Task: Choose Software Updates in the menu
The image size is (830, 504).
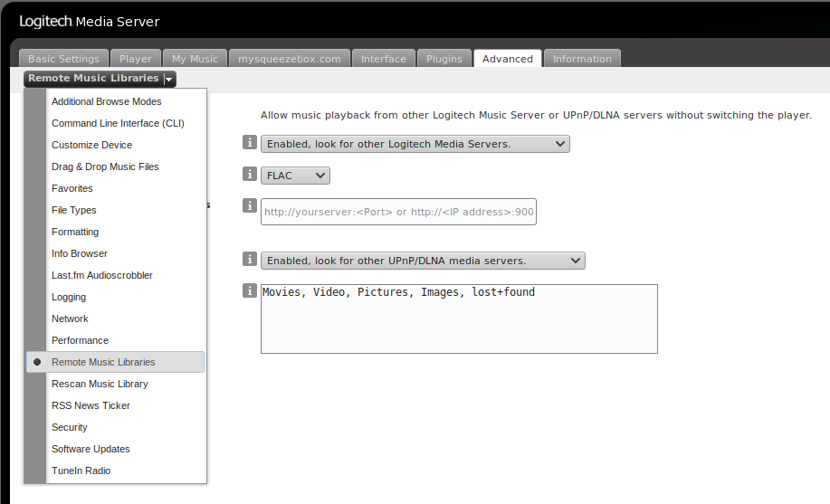Action: (115, 449)
